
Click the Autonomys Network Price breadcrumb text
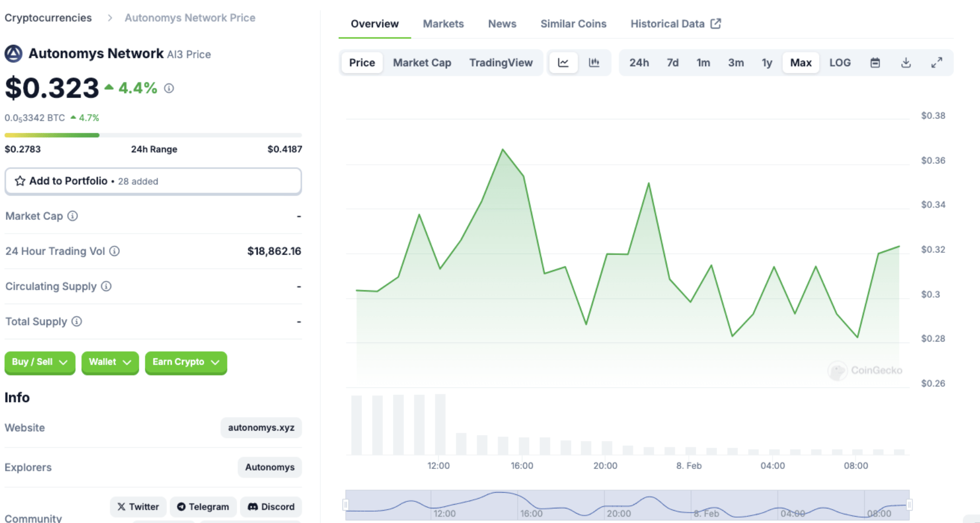click(x=190, y=18)
